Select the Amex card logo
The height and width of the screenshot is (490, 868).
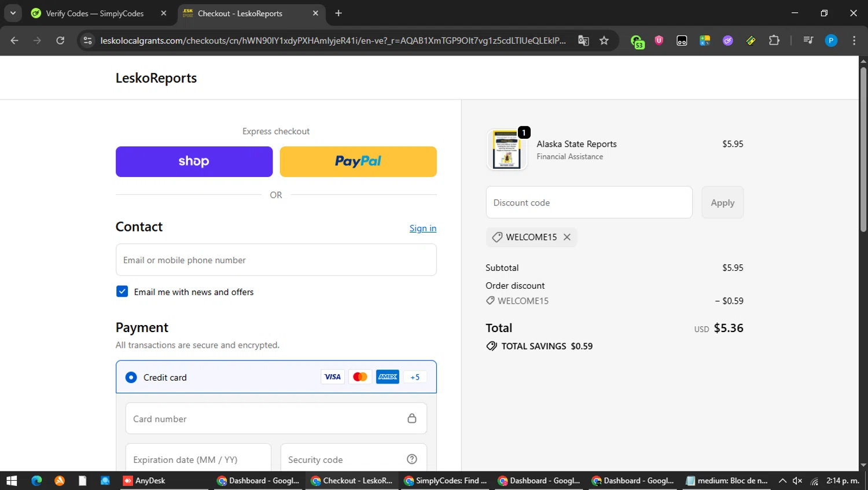point(388,377)
